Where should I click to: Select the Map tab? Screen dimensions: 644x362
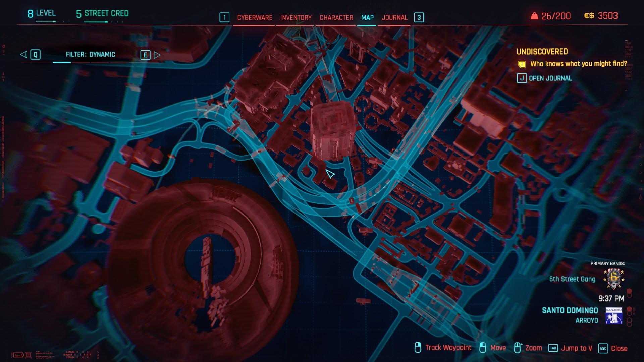click(367, 18)
